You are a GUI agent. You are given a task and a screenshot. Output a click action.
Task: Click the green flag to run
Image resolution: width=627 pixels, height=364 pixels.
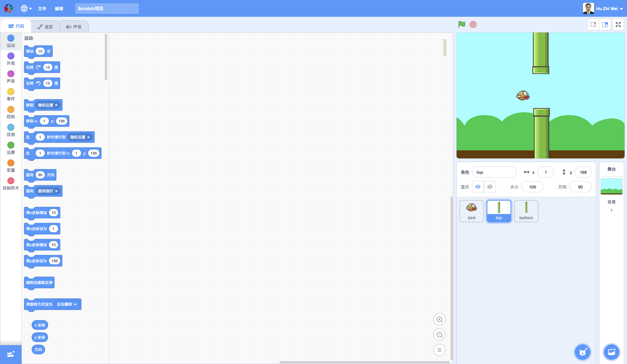(462, 24)
